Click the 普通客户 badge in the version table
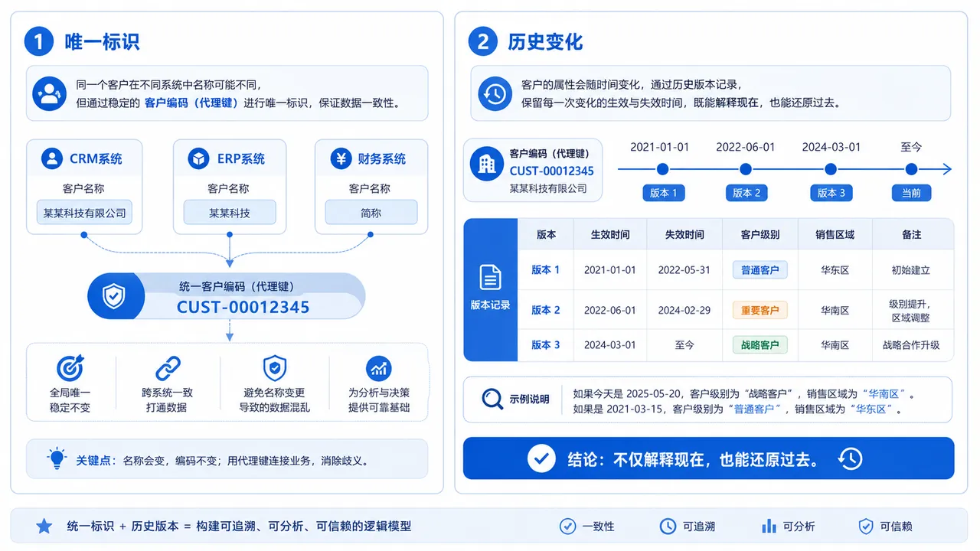980x551 pixels. 759,270
